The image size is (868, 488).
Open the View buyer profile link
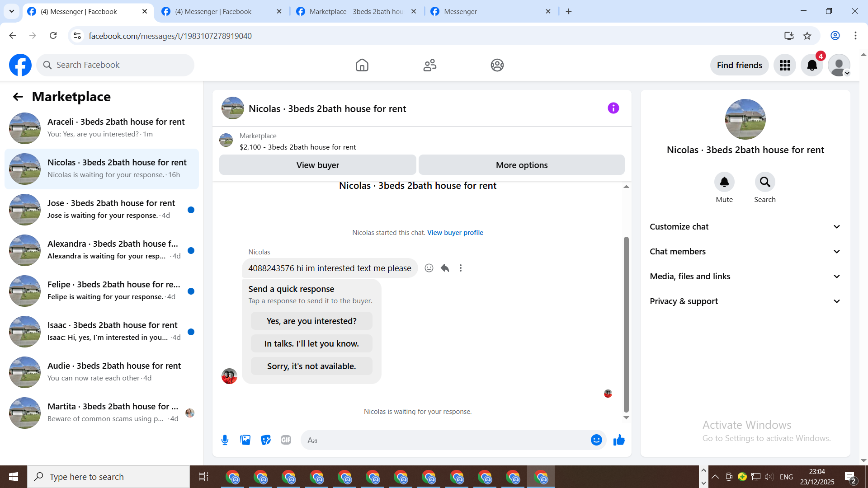click(455, 233)
